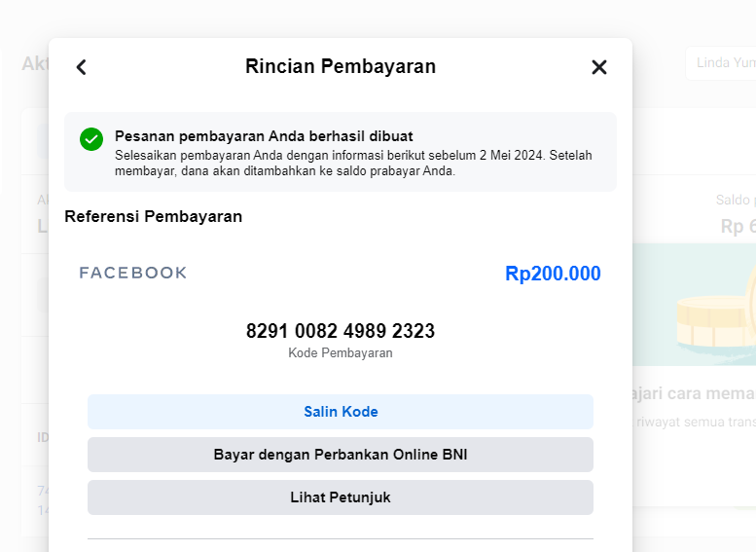
Task: Click the partially hidden 'ajari cara' heading
Action: [x=695, y=393]
